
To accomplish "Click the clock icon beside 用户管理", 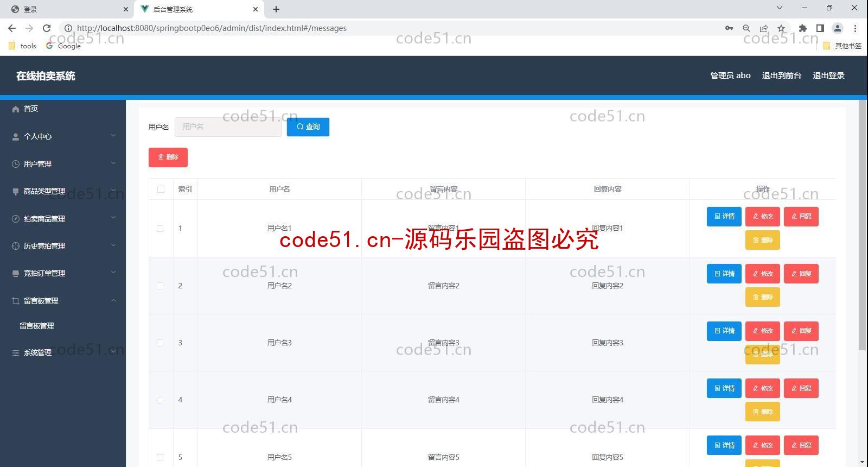I will (16, 164).
